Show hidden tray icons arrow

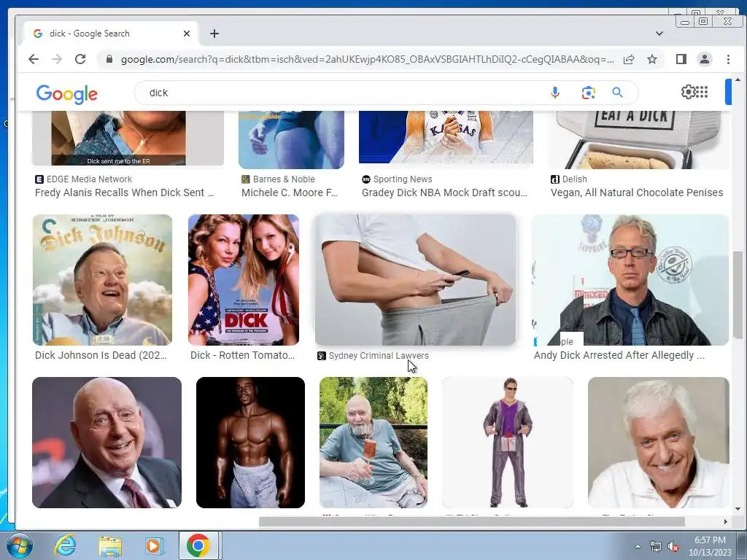(x=638, y=546)
